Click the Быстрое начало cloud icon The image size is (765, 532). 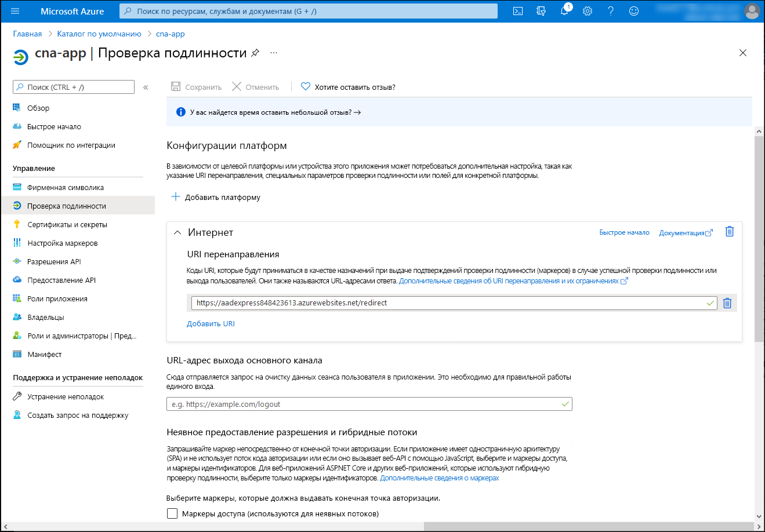[x=17, y=126]
